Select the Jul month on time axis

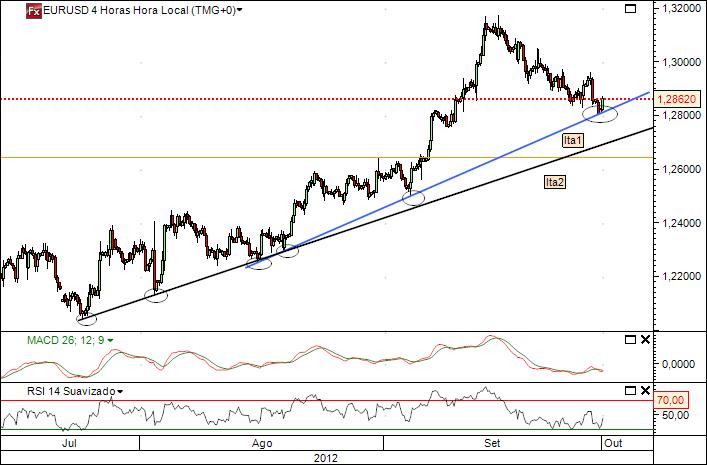pyautogui.click(x=69, y=443)
